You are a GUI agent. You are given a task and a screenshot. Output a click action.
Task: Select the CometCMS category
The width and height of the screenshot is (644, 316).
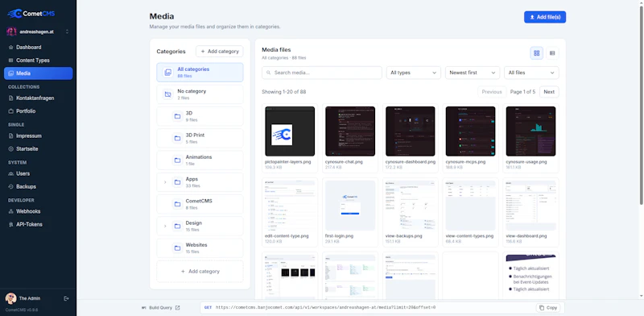200,204
